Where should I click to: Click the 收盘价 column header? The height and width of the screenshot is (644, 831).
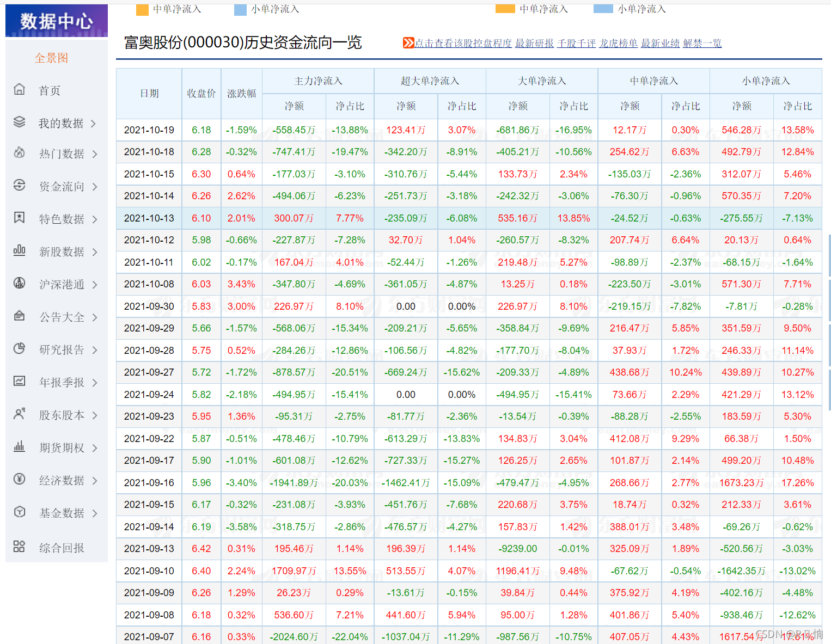pyautogui.click(x=201, y=94)
